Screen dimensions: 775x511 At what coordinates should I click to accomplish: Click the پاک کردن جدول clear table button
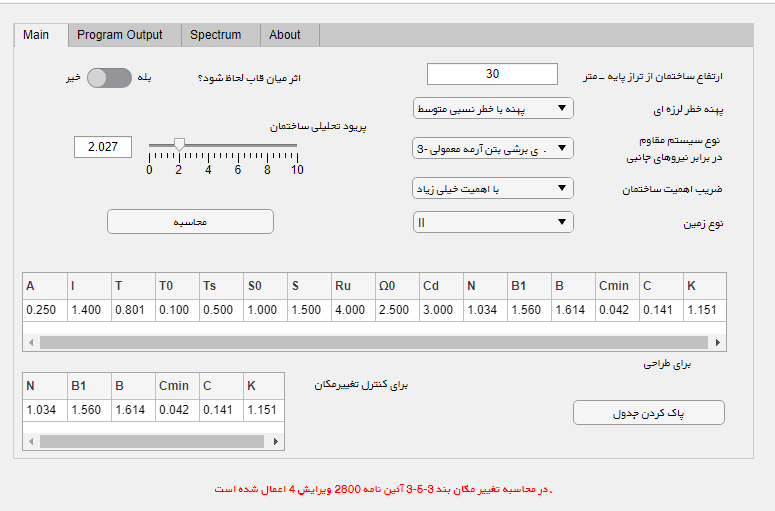click(x=648, y=413)
